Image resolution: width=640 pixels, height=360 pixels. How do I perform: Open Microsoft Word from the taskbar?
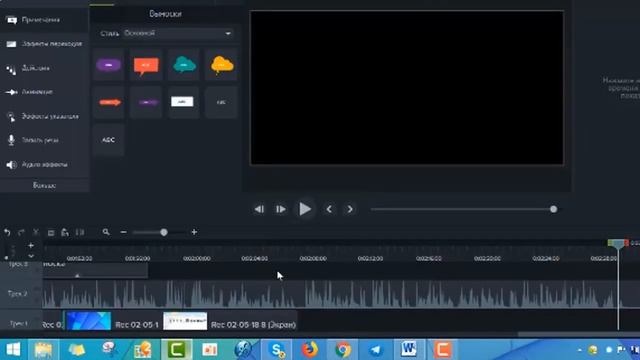point(409,350)
